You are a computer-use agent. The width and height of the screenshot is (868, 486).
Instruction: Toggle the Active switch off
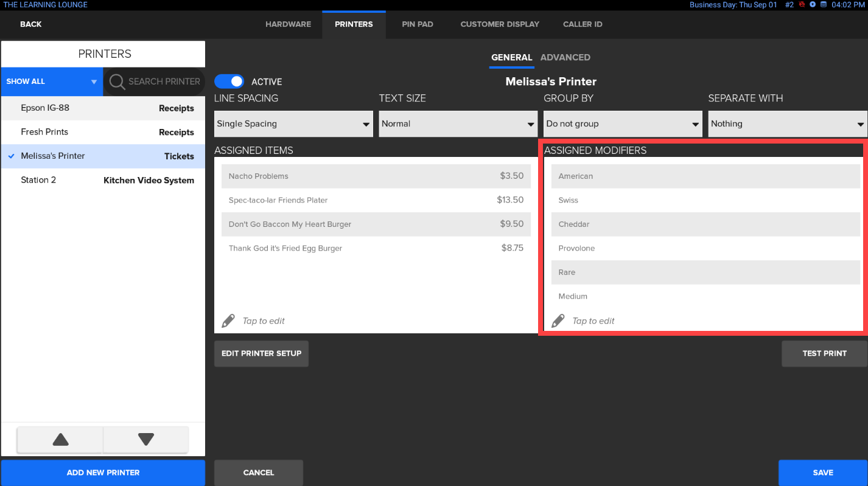(x=229, y=82)
